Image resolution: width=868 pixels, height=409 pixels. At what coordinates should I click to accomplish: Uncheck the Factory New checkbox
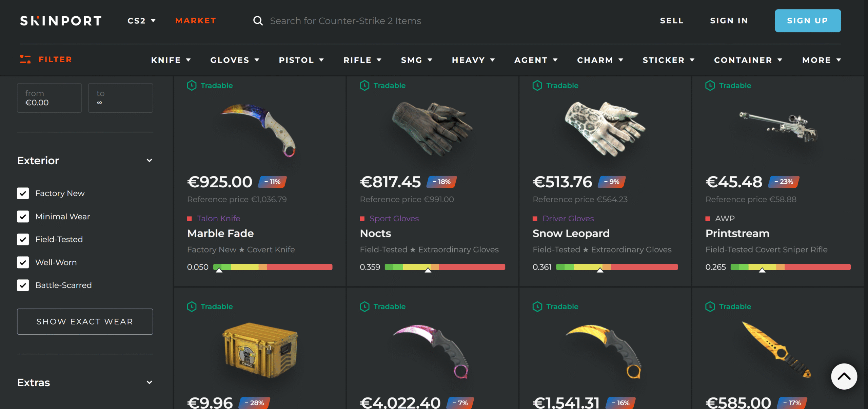click(23, 193)
